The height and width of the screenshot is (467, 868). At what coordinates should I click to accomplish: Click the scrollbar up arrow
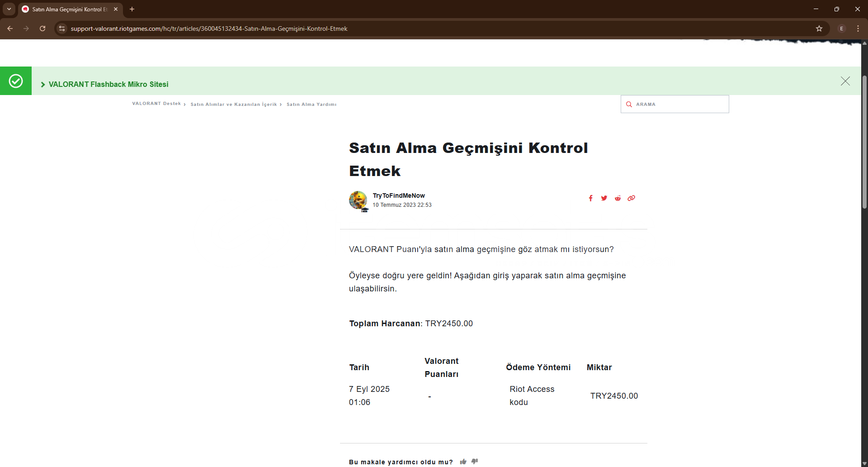pos(864,43)
